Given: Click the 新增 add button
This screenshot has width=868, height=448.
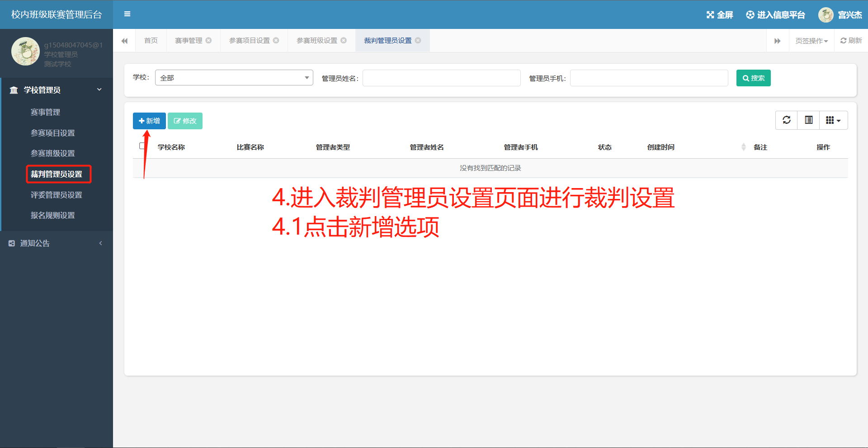Looking at the screenshot, I should coord(149,121).
